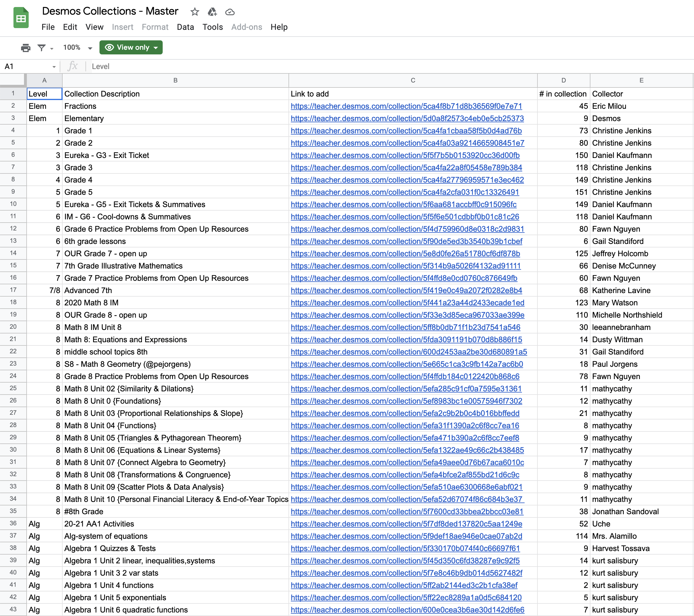Open the Edit menu

coord(70,27)
